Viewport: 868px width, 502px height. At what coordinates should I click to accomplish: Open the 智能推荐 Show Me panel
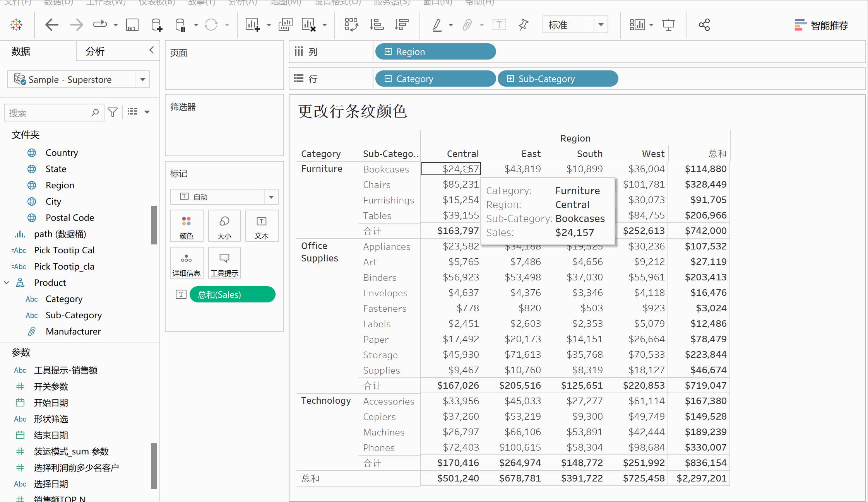click(x=821, y=25)
